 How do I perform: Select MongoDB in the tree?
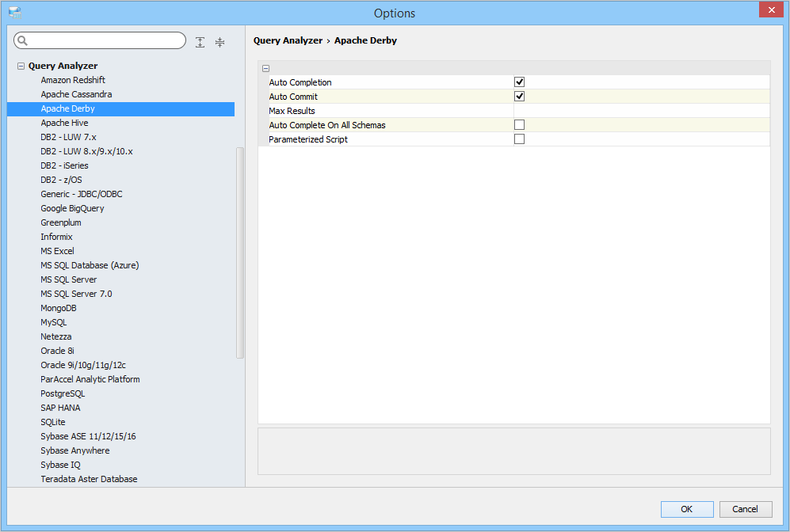pyautogui.click(x=59, y=308)
